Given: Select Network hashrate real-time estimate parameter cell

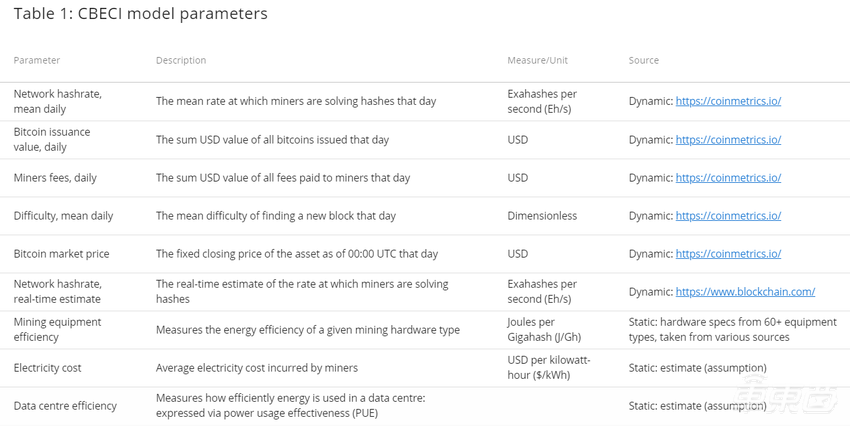Looking at the screenshot, I should 57,291.
